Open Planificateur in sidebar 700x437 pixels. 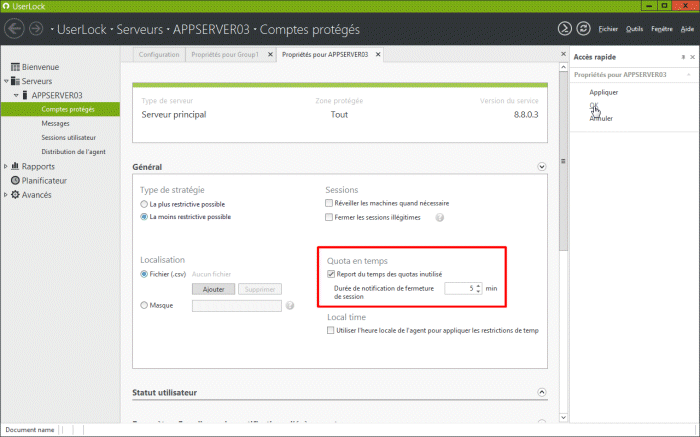(x=44, y=181)
